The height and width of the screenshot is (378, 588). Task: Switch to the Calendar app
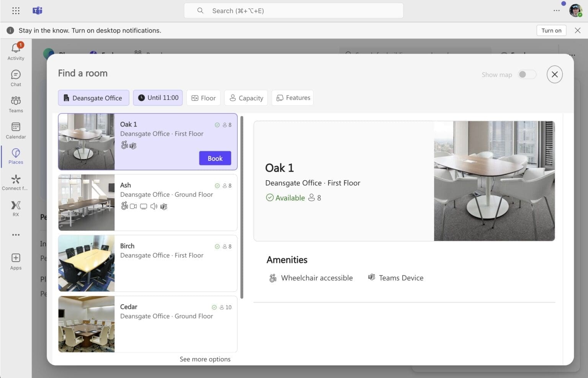(x=16, y=129)
